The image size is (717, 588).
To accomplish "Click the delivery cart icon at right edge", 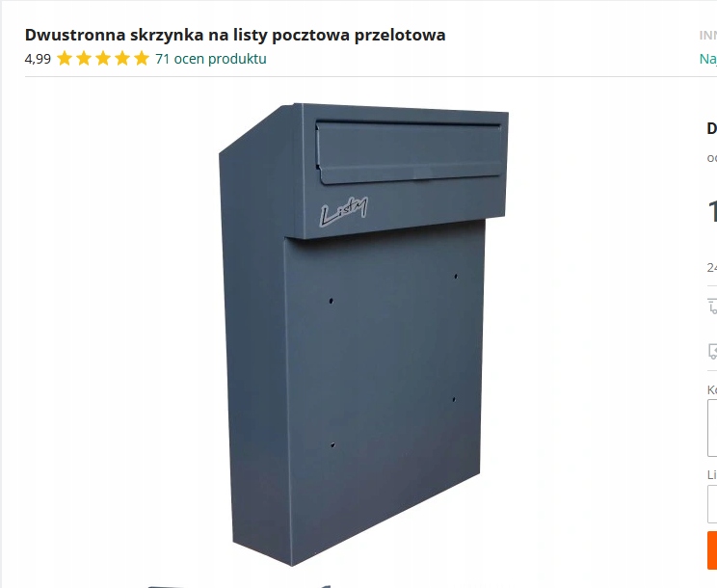I will (x=712, y=306).
